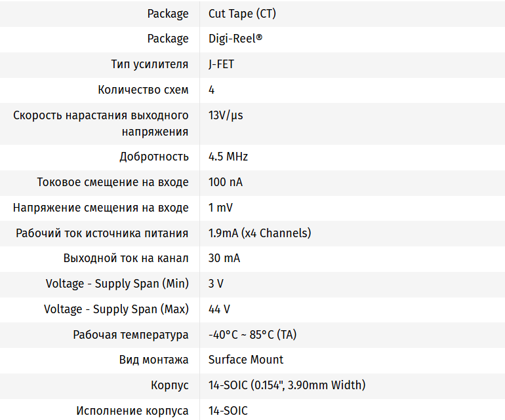Select the Количество схем label
Image resolution: width=505 pixels, height=420 pixels.
pos(143,90)
